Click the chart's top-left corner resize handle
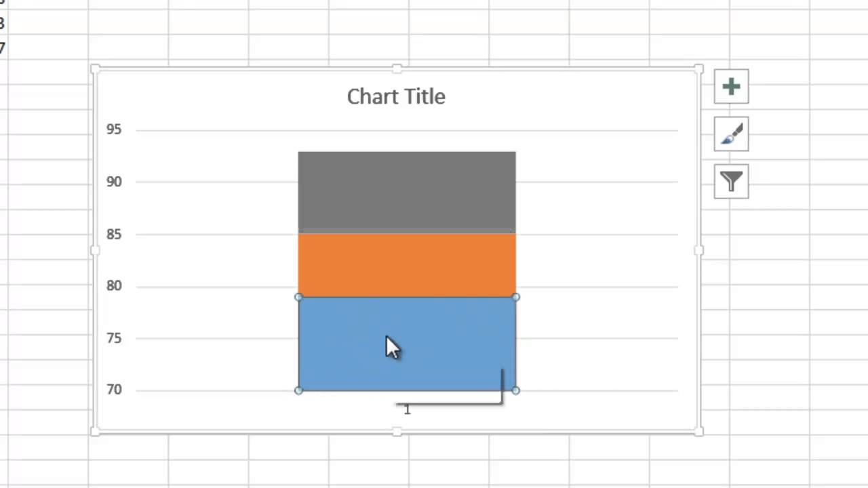The width and height of the screenshot is (868, 488). 95,69
